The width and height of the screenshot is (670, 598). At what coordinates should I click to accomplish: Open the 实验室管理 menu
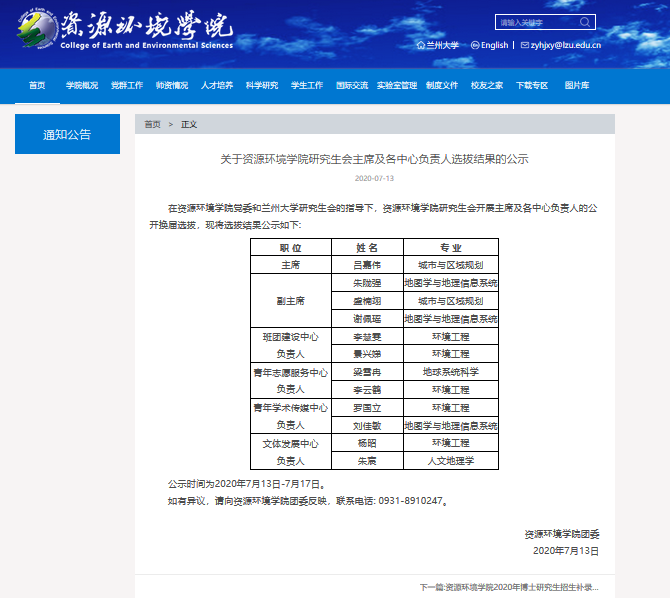pos(397,85)
